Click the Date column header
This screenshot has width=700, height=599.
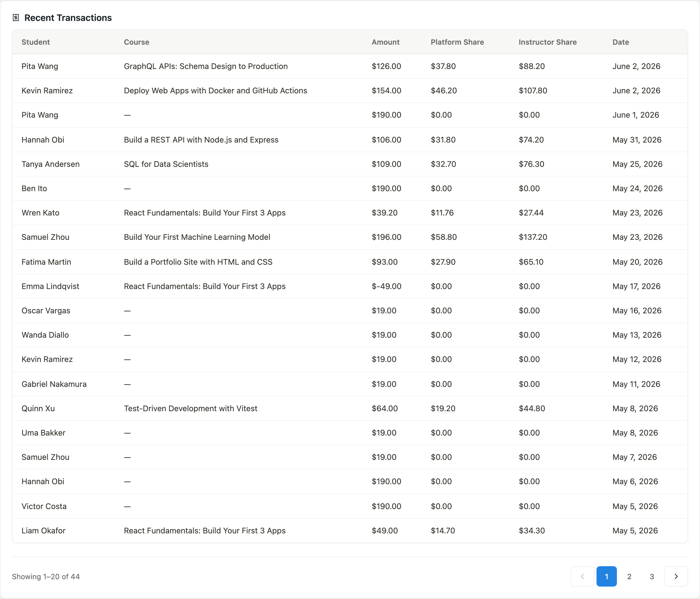tap(621, 42)
